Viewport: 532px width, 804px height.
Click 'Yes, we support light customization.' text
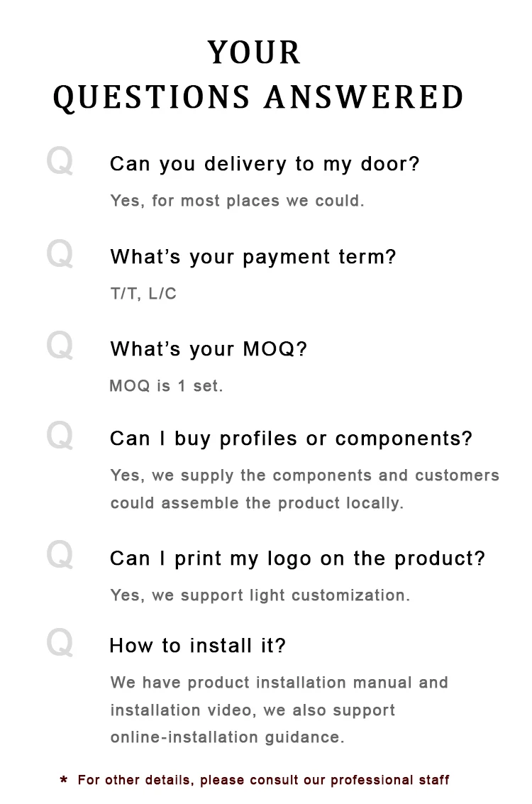coord(260,595)
